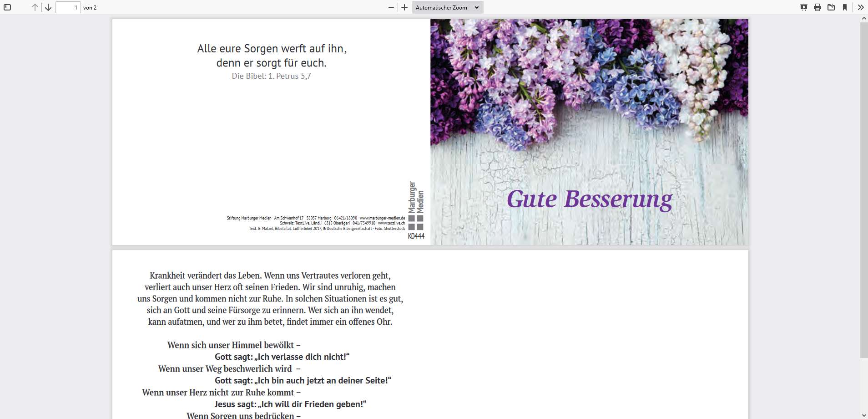Click 'Wenn Sorgen uns bedrücken –' line

243,415
